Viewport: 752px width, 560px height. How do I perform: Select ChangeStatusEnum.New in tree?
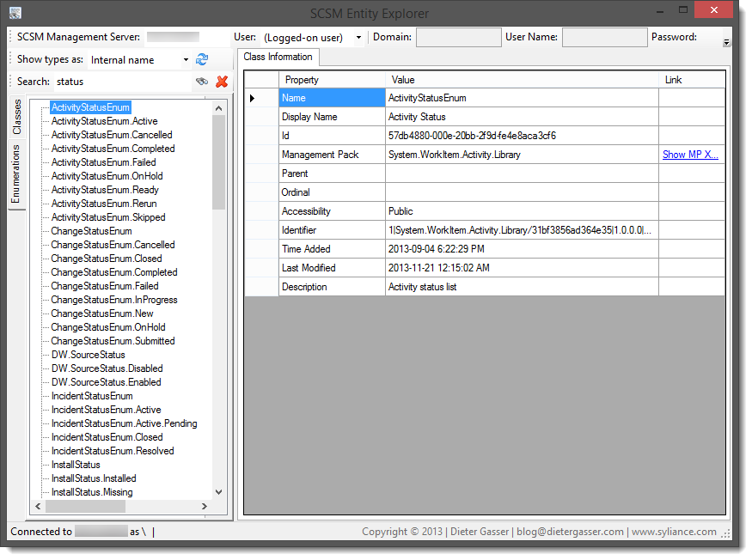[x=102, y=313]
